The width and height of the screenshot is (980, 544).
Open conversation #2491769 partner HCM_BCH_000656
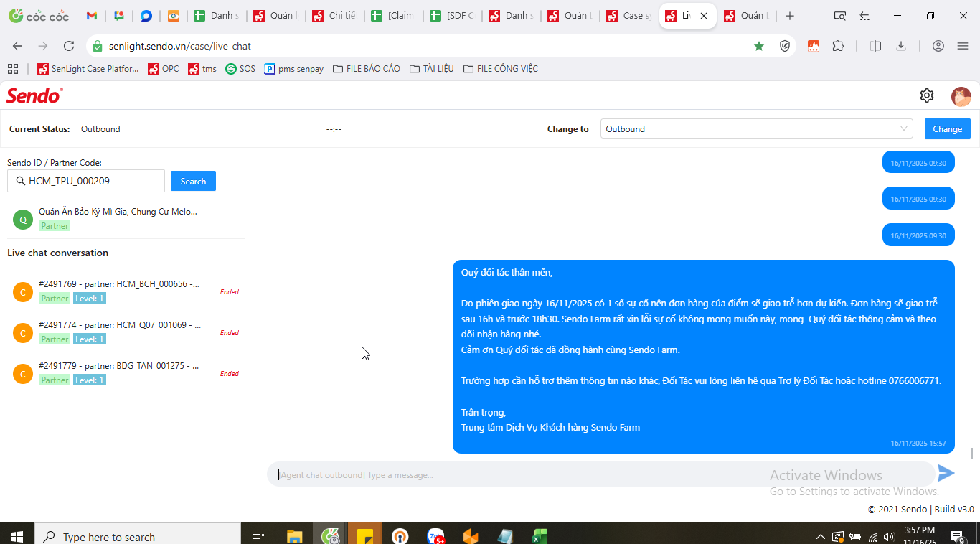[x=126, y=291]
